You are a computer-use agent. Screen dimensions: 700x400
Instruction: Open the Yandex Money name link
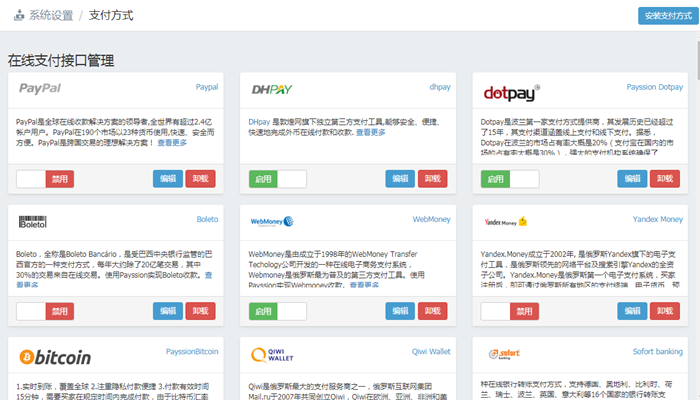tap(658, 219)
